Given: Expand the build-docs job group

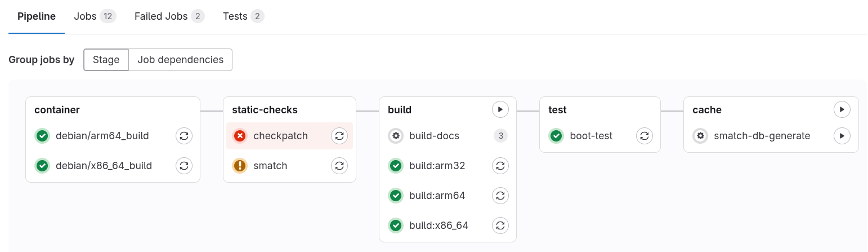Looking at the screenshot, I should click(x=434, y=136).
